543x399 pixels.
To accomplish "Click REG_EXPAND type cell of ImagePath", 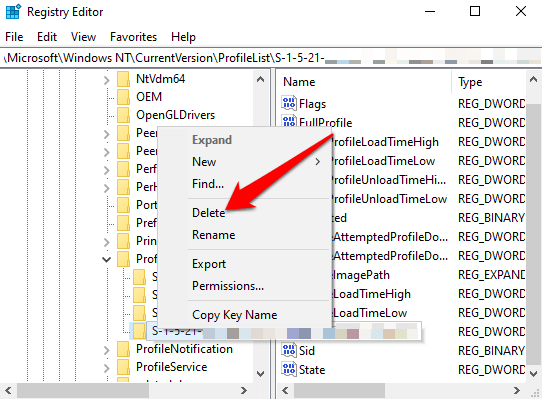I will pyautogui.click(x=491, y=275).
